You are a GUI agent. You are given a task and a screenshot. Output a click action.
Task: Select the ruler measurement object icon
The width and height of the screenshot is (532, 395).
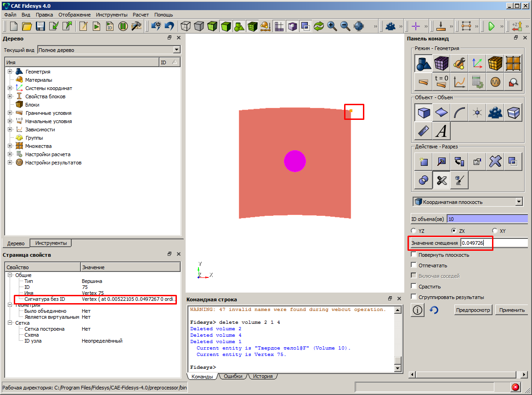(424, 131)
